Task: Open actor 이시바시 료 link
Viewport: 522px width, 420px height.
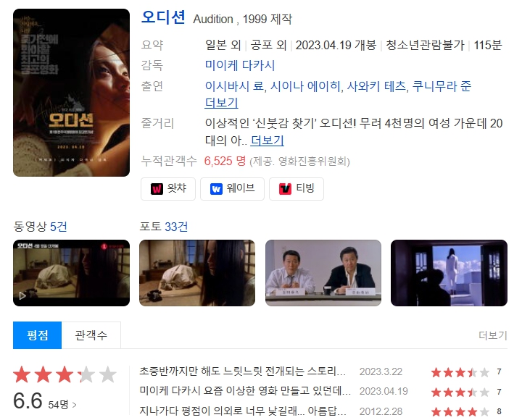Action: pyautogui.click(x=234, y=86)
